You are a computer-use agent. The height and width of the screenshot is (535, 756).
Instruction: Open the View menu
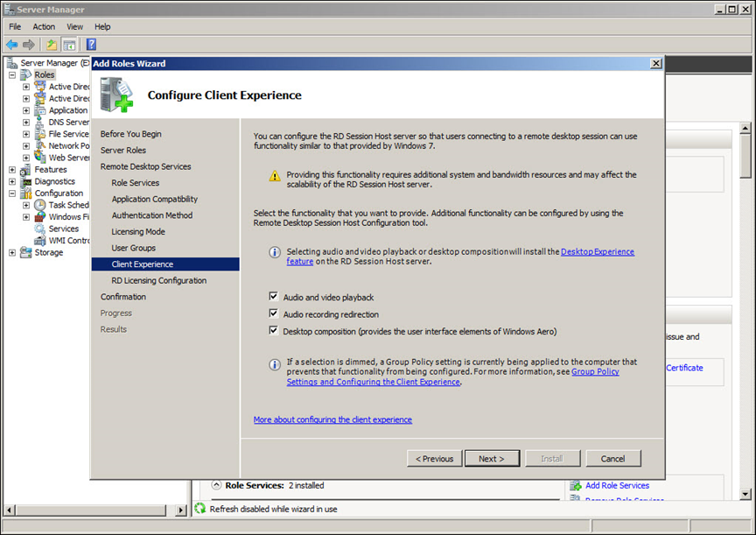[74, 27]
